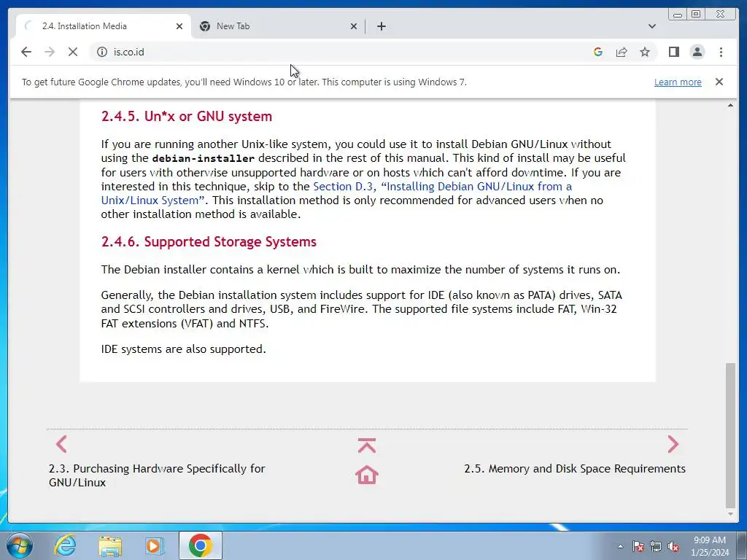747x560 pixels.
Task: Expand the tab search dropdown arrow
Action: click(x=651, y=26)
